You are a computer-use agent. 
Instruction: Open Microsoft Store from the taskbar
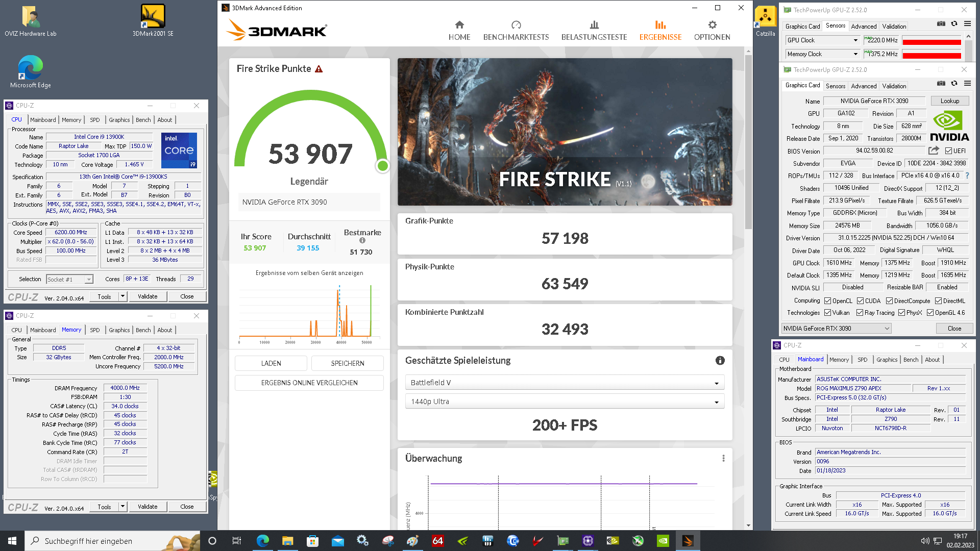312,541
